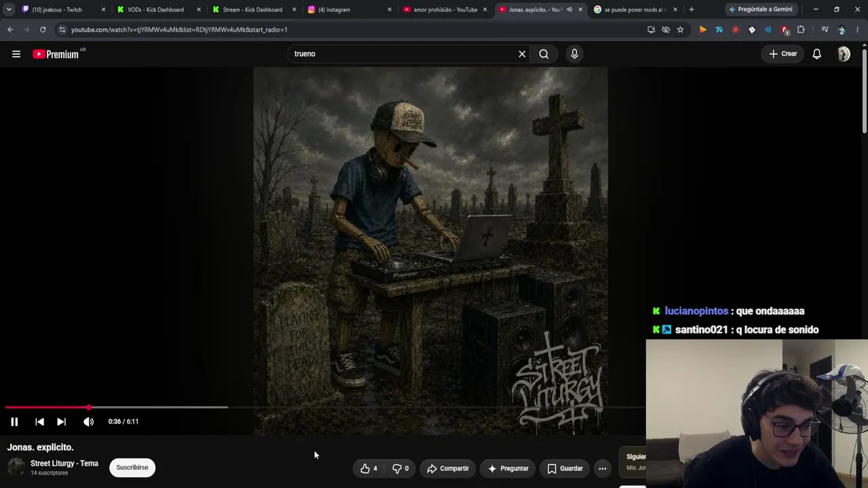Open Street Liturgy - Tema channel
The width and height of the screenshot is (868, 488).
pyautogui.click(x=64, y=464)
